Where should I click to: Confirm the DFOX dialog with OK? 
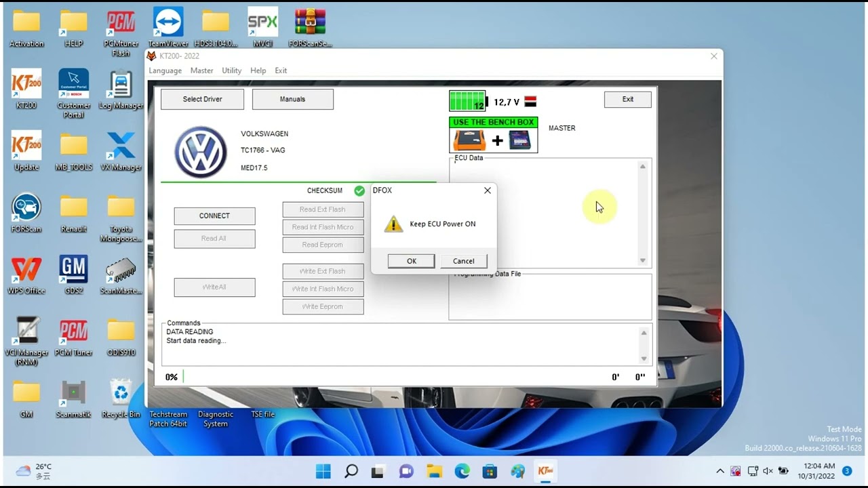click(411, 261)
